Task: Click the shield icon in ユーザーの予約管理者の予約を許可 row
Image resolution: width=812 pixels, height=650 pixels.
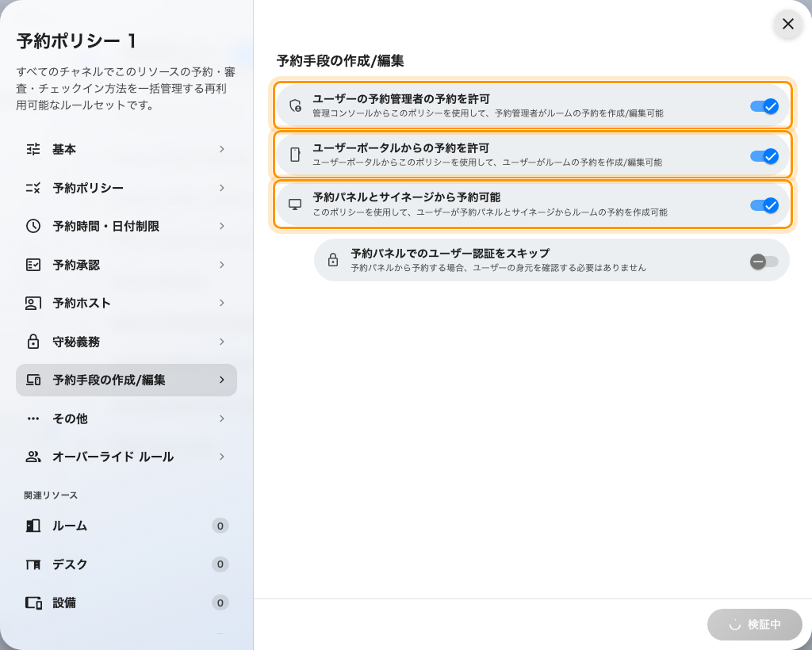Action: pos(295,105)
